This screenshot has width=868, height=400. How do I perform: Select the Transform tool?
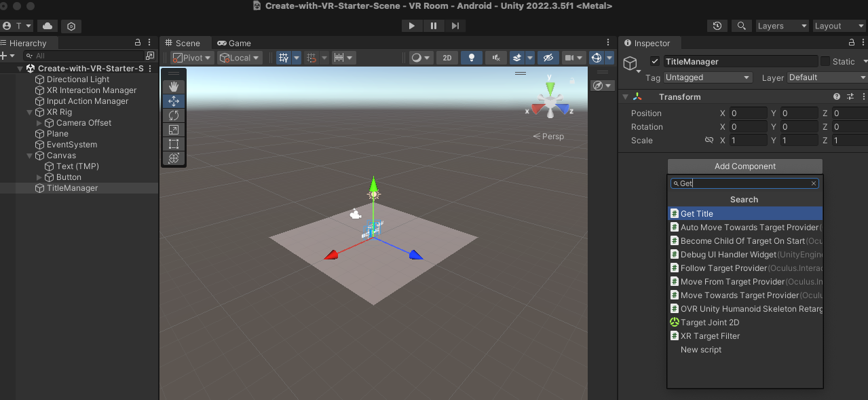[x=173, y=158]
